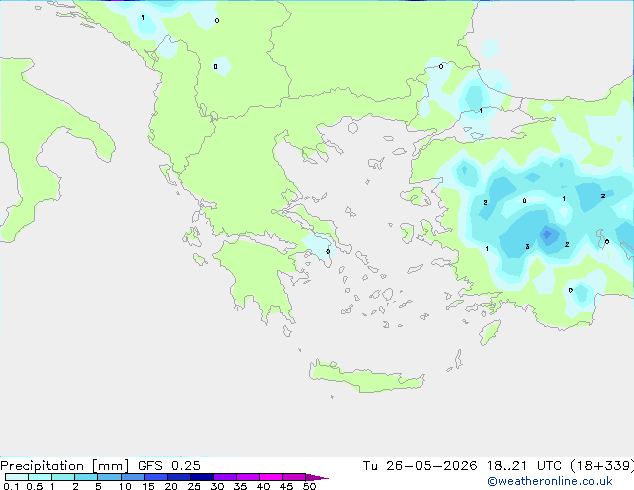The height and width of the screenshot is (490, 634).
Task: Click the '45' legend scale label
Action: 286,486
